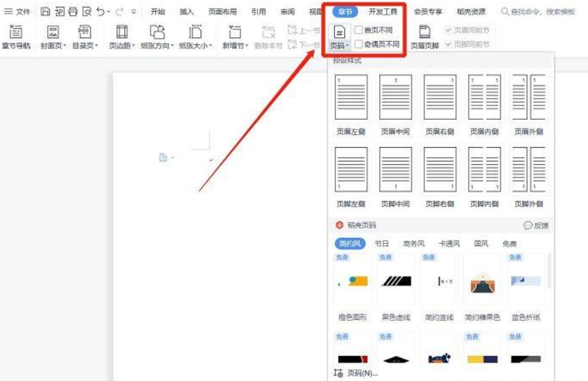Open the 开发工具 tab
The width and height of the screenshot is (588, 381).
point(383,12)
